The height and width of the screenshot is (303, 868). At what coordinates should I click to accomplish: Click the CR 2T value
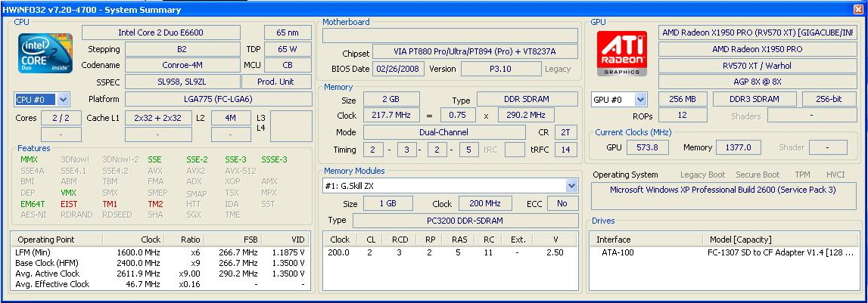point(566,133)
